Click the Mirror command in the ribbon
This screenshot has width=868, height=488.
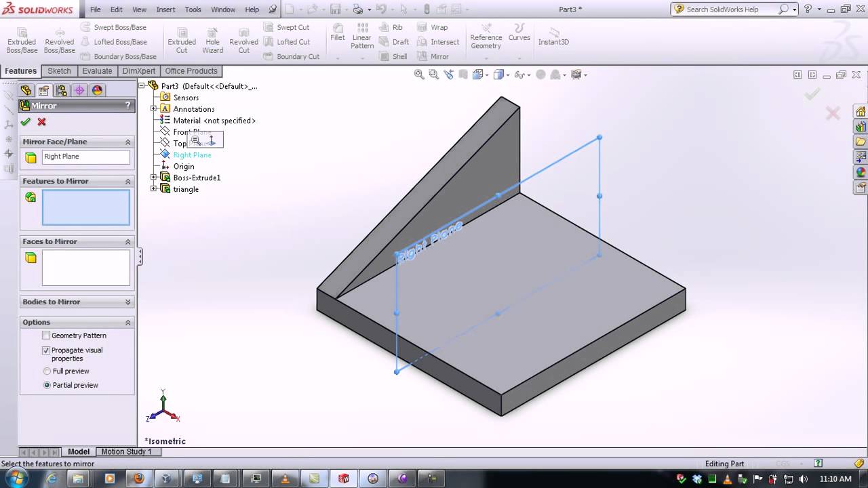click(433, 56)
